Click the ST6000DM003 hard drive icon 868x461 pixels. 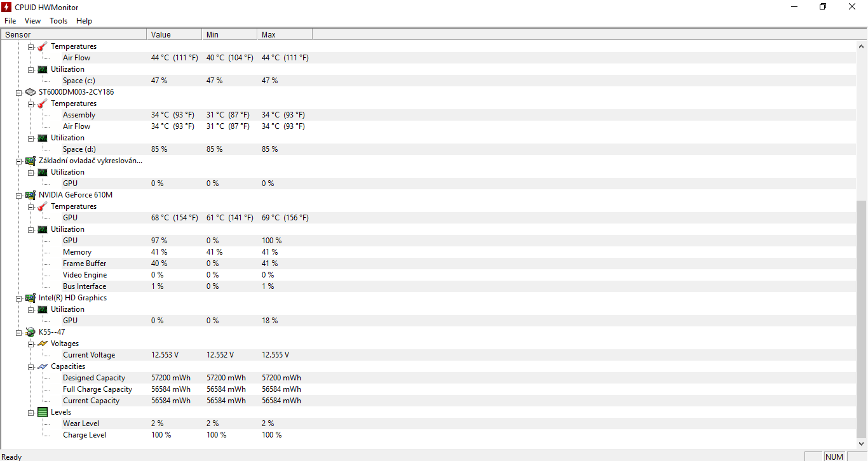(x=31, y=92)
